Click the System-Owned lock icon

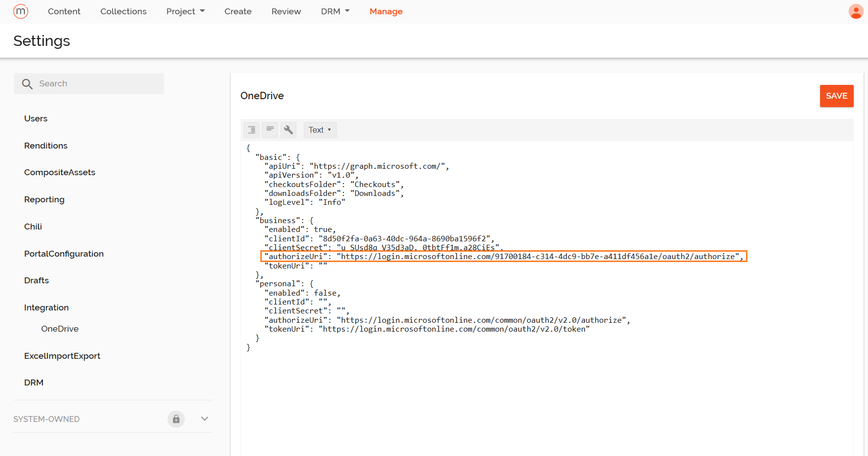coord(176,419)
